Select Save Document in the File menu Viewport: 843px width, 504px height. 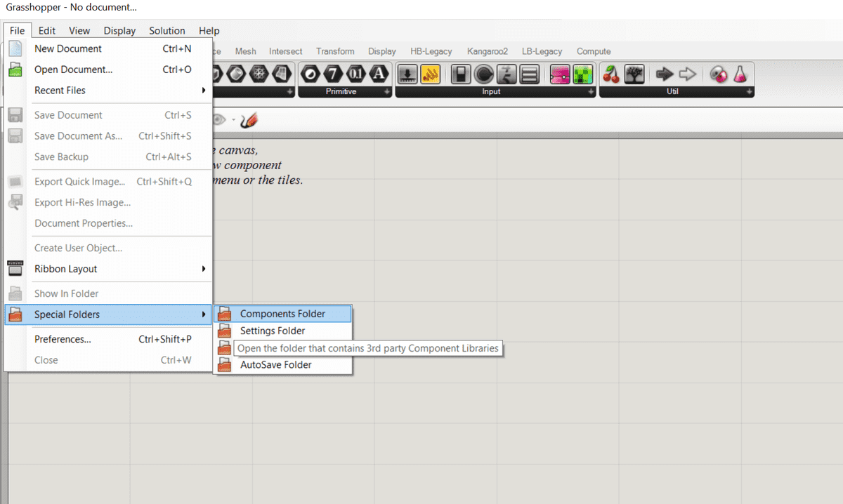click(108, 115)
